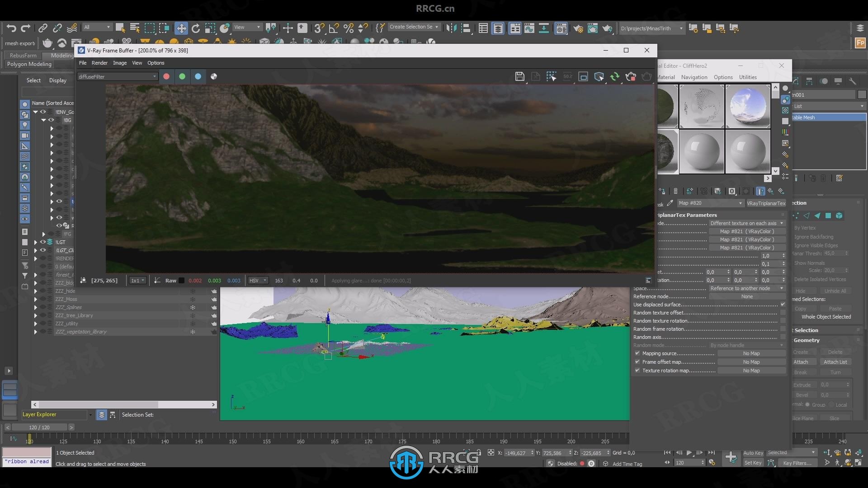Activate the Select and Rotate tool
The width and height of the screenshot is (868, 488).
click(195, 28)
